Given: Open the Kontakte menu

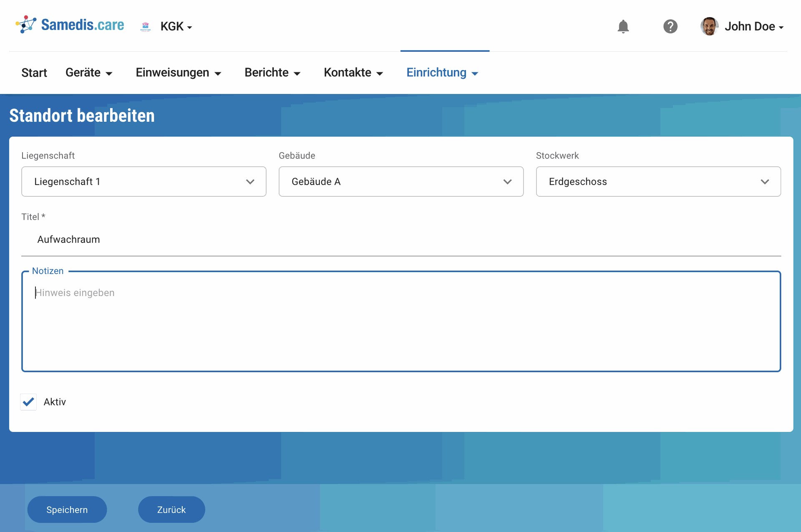Looking at the screenshot, I should tap(353, 73).
